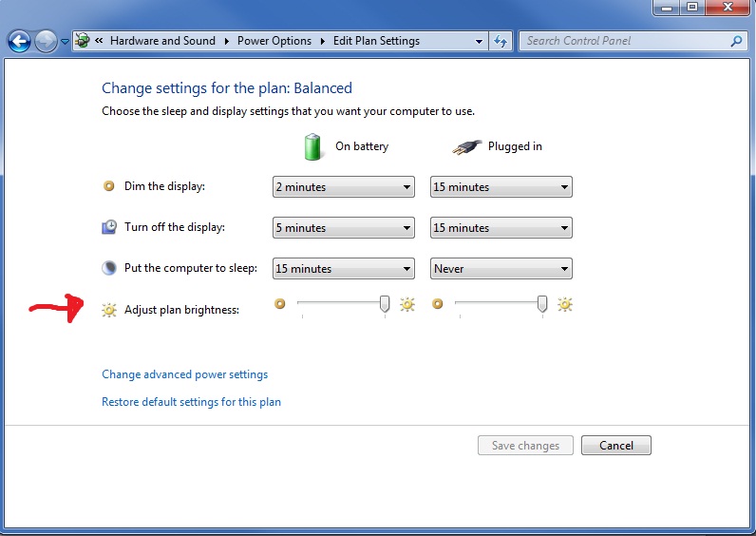Expand arrow after Power Options
This screenshot has height=536, width=756.
pyautogui.click(x=323, y=41)
